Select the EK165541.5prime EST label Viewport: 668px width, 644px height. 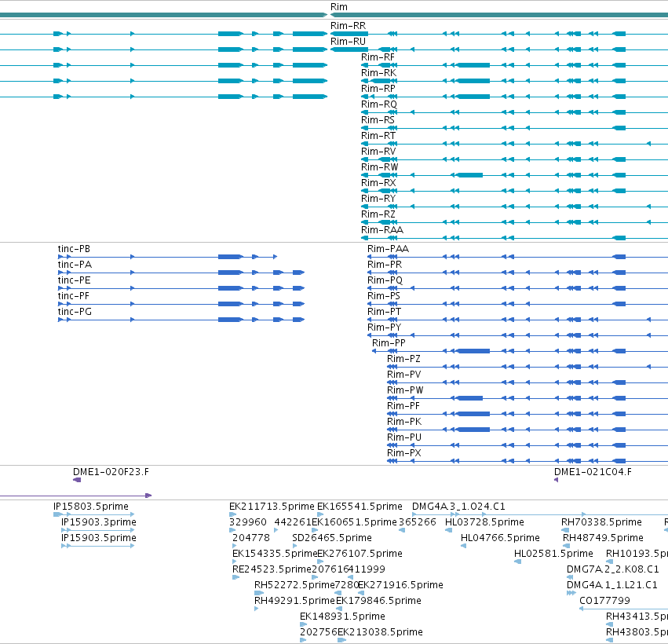(360, 507)
